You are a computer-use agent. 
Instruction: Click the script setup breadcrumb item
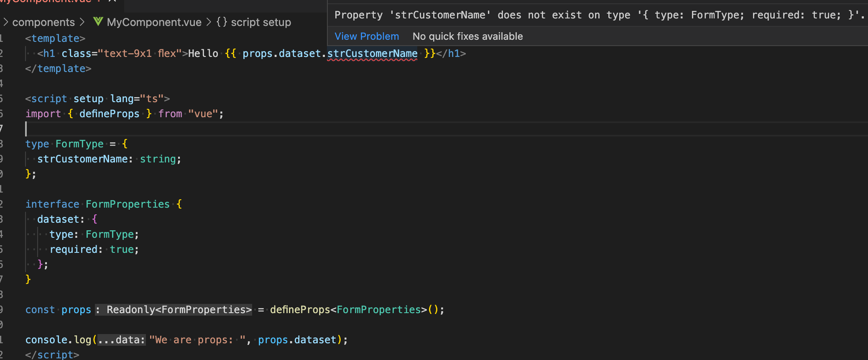click(261, 22)
